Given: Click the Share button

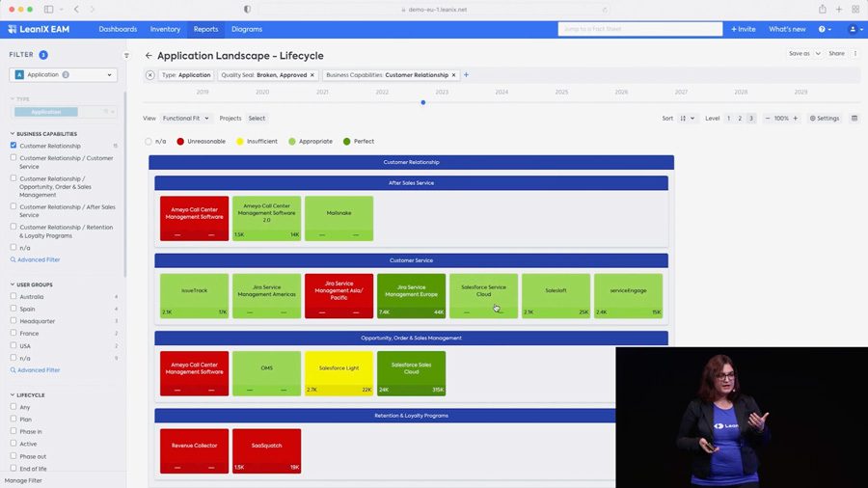Looking at the screenshot, I should point(836,54).
